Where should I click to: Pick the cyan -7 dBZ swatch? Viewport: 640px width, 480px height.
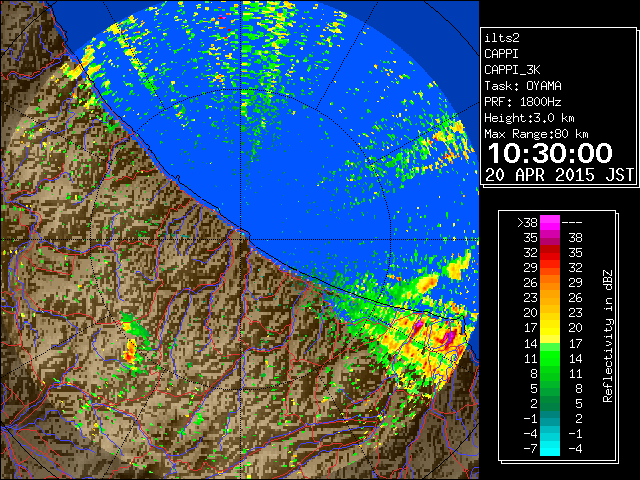550,448
